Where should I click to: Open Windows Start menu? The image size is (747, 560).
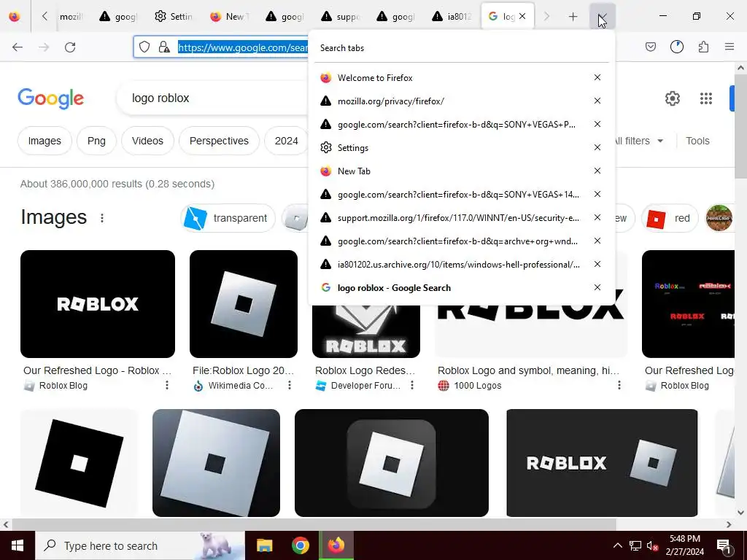(18, 545)
